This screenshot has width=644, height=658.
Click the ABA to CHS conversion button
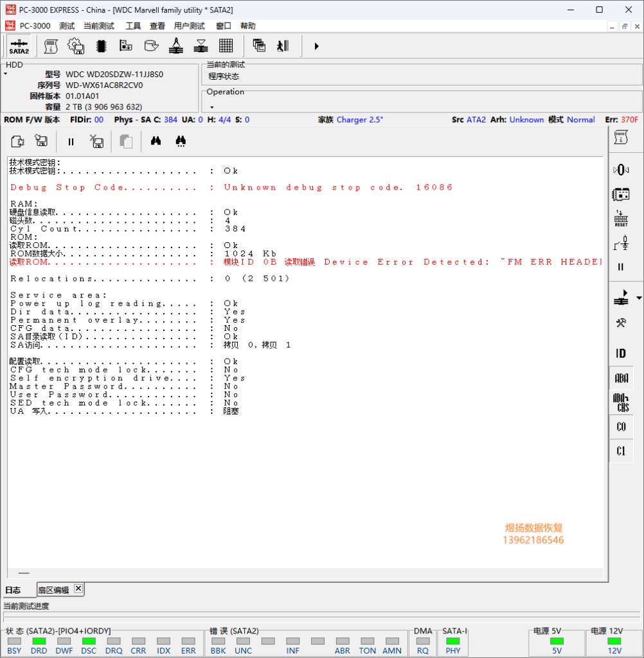[x=622, y=402]
